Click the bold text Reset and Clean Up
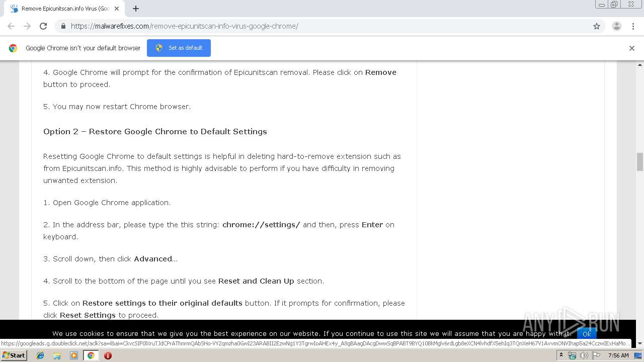The height and width of the screenshot is (362, 644). point(256,281)
